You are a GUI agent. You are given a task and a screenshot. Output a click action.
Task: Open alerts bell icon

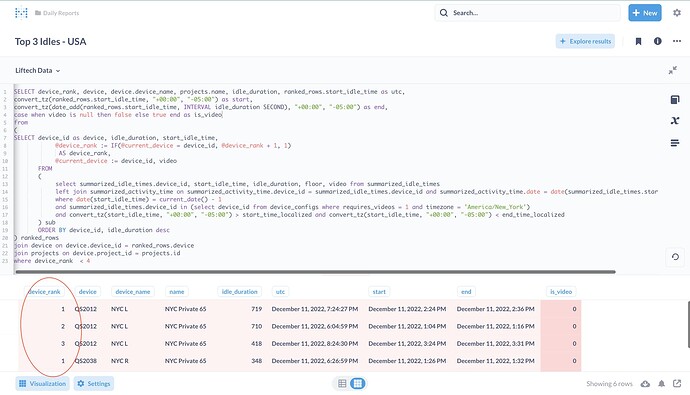[x=661, y=384]
